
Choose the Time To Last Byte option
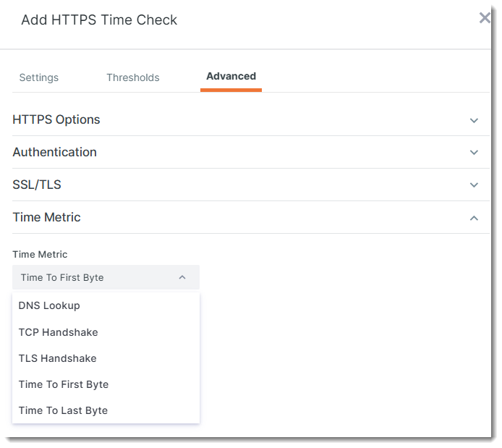(x=64, y=410)
